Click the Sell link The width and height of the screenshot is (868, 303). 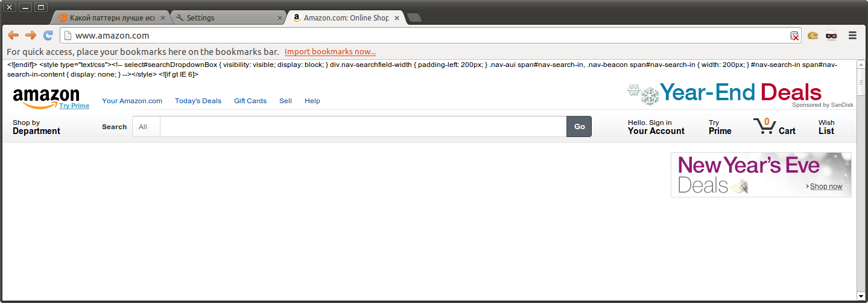click(285, 101)
